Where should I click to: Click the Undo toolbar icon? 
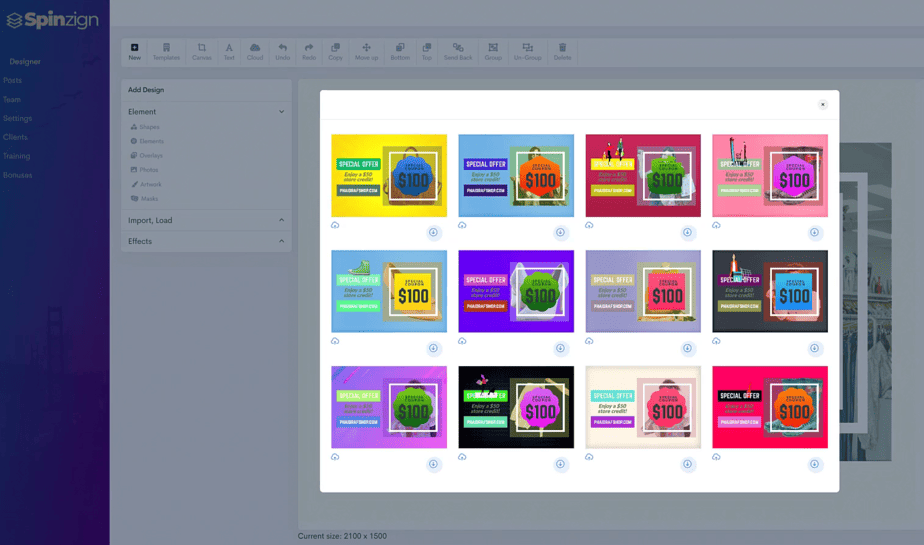(282, 51)
